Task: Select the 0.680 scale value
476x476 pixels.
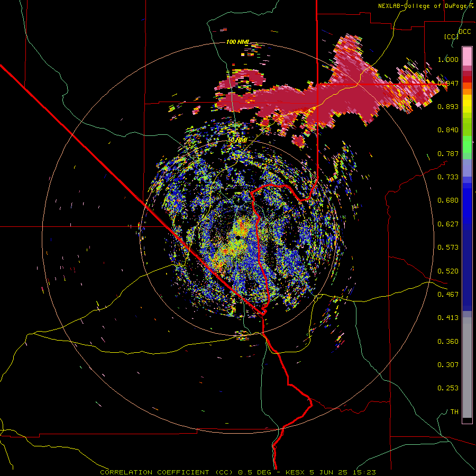Action: point(448,200)
